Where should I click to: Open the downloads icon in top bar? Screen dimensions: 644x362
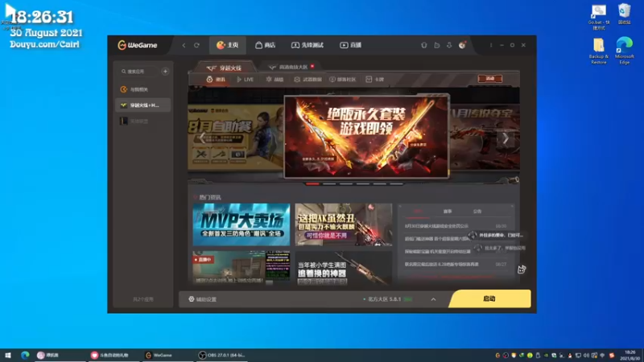(x=449, y=45)
